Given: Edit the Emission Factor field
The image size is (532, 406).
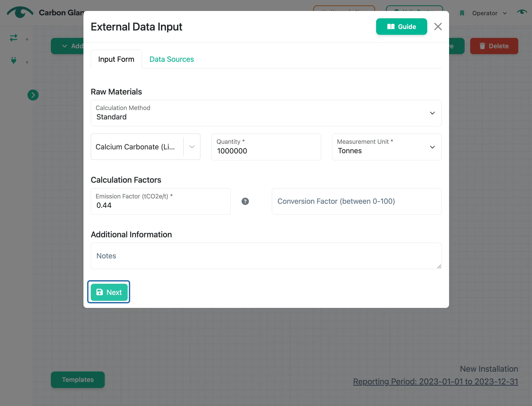Looking at the screenshot, I should [x=160, y=201].
